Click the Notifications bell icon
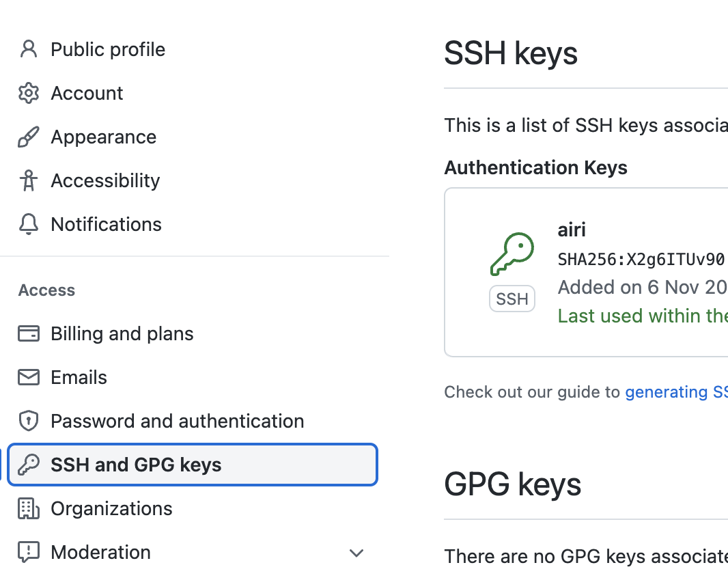The image size is (728, 578). coord(28,224)
